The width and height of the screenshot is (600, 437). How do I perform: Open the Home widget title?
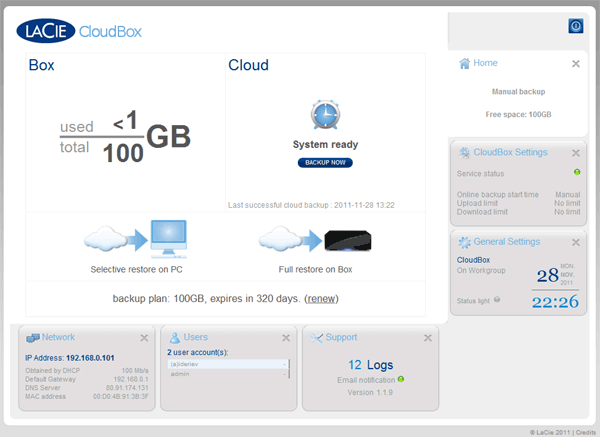485,63
